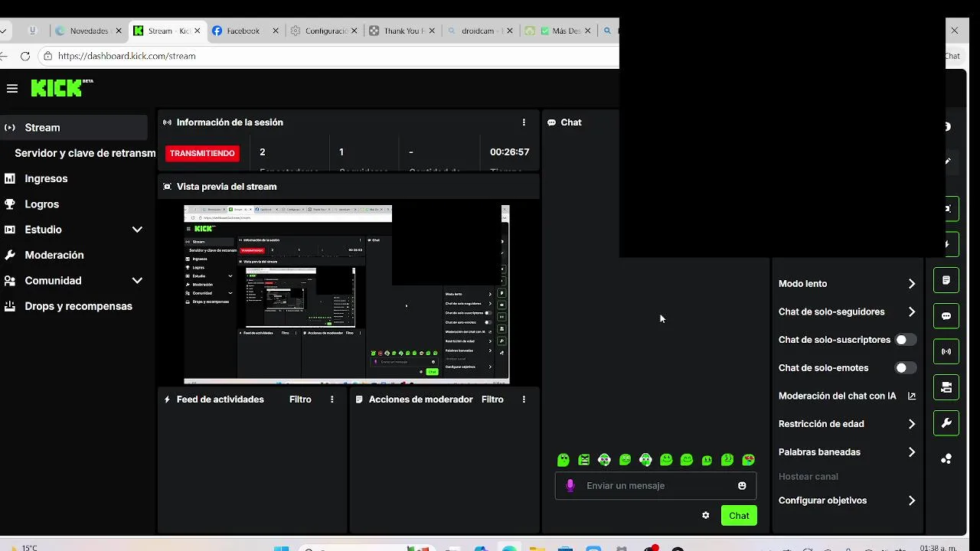
Task: Open the emoji picker smiley in the message box
Action: tap(742, 486)
